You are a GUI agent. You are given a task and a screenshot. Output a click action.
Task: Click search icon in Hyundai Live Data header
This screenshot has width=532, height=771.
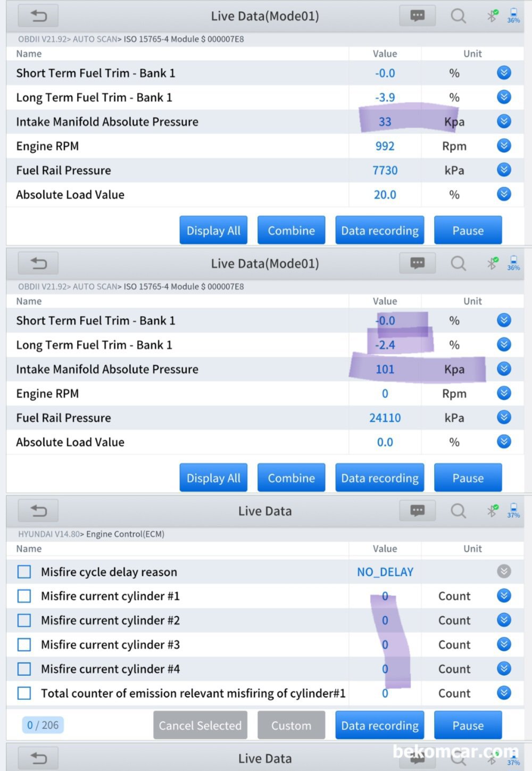[x=458, y=511]
